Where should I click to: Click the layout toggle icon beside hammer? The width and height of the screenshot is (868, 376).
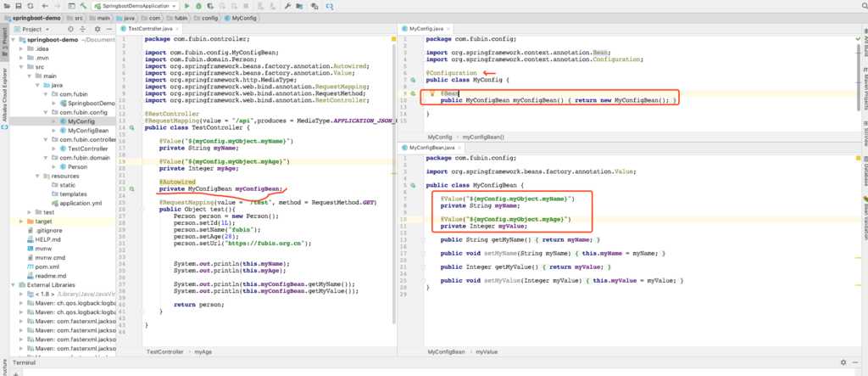pos(71,6)
